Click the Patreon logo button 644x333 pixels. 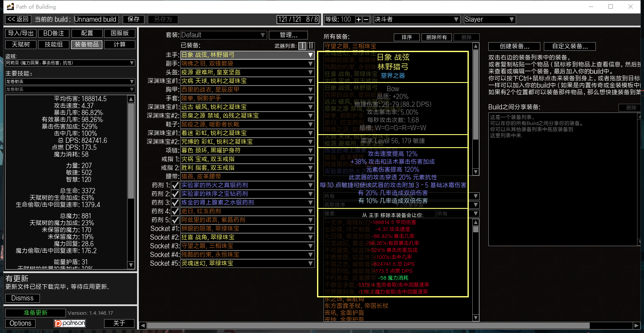[70, 323]
